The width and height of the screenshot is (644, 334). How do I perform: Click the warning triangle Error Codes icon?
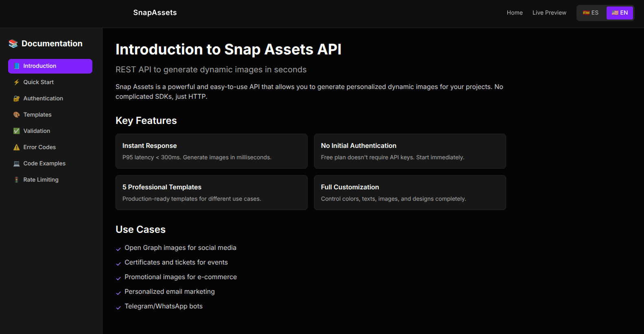coord(16,147)
